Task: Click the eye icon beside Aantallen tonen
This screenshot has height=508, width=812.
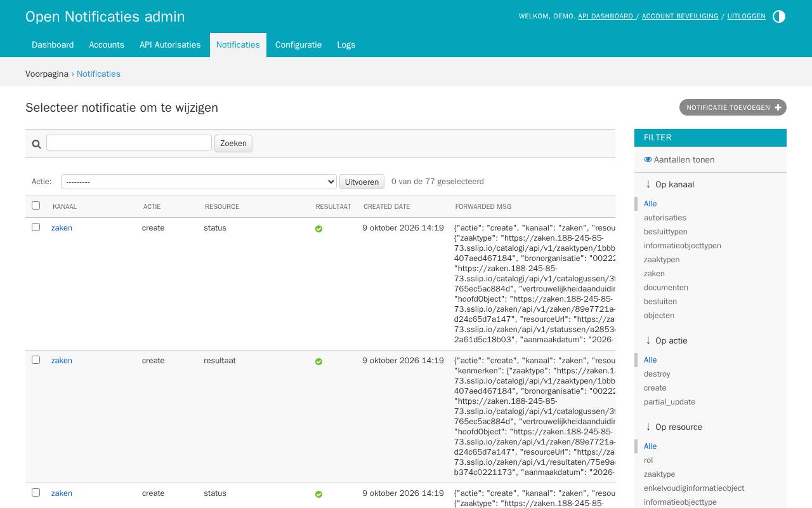Action: click(x=648, y=159)
